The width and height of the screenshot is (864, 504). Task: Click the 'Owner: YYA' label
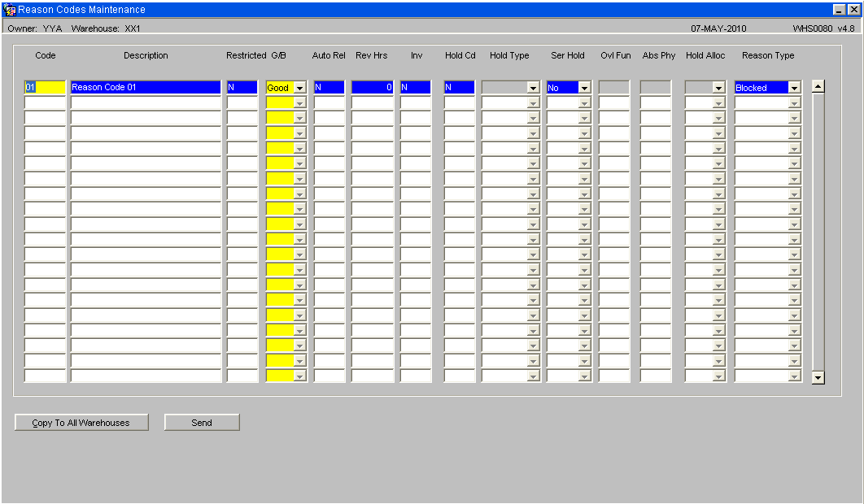[35, 28]
